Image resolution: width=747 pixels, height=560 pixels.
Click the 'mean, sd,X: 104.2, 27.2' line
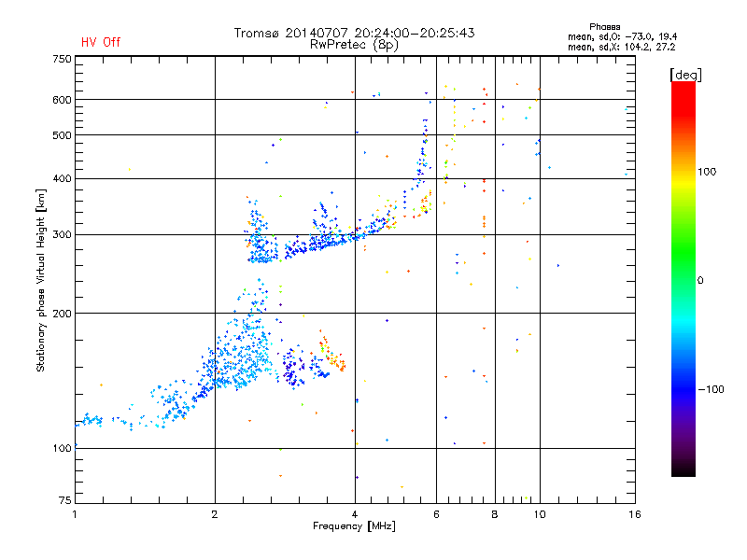[621, 48]
